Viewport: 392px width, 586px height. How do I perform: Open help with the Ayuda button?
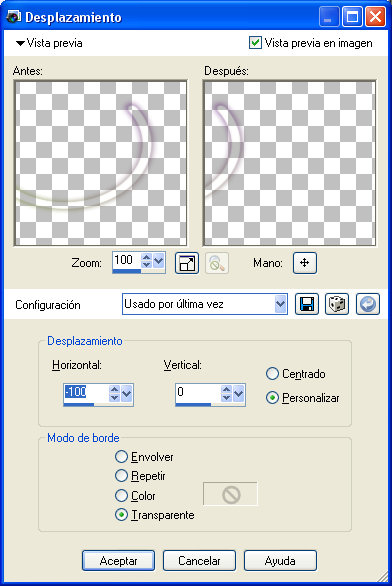[x=280, y=561]
